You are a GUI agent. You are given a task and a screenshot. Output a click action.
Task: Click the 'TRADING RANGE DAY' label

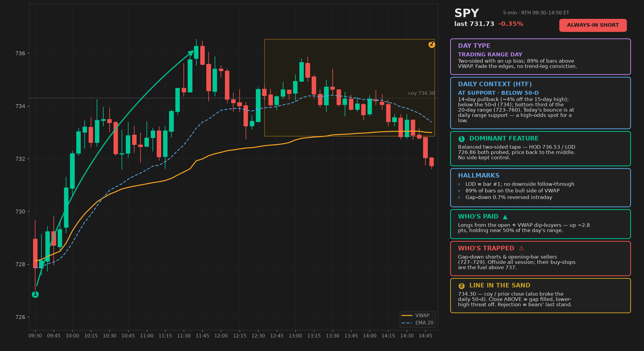click(490, 54)
